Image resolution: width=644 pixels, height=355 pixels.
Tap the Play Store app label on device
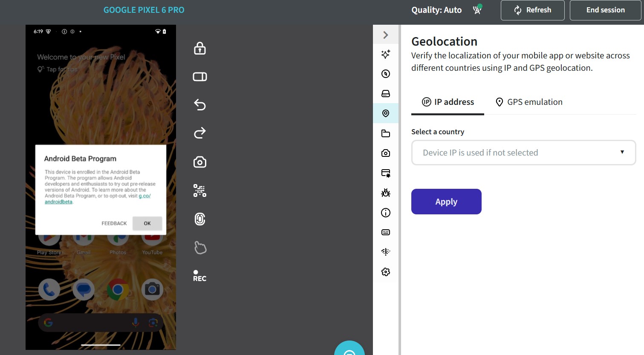click(49, 252)
